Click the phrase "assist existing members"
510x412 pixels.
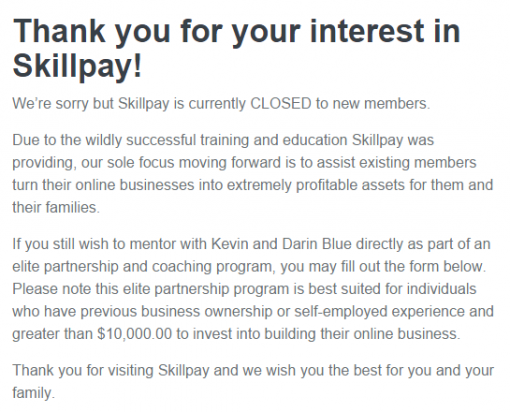(396, 163)
